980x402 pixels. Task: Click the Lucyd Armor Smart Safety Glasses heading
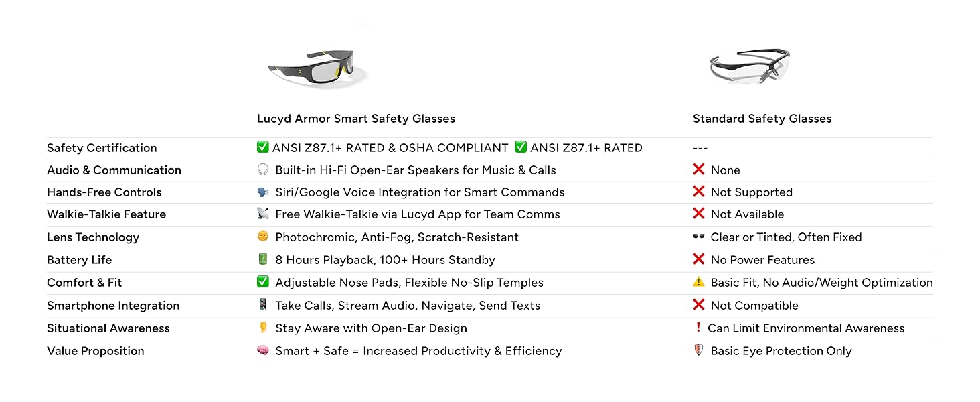[356, 119]
